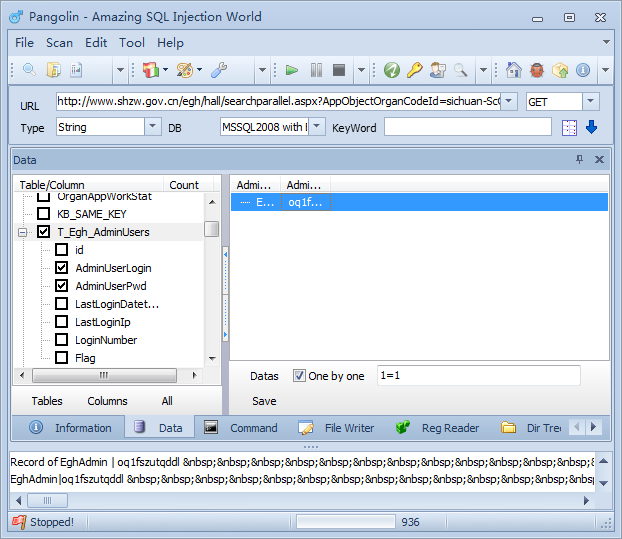This screenshot has height=539, width=622.
Task: Pause the scan with pause icon
Action: (x=316, y=70)
